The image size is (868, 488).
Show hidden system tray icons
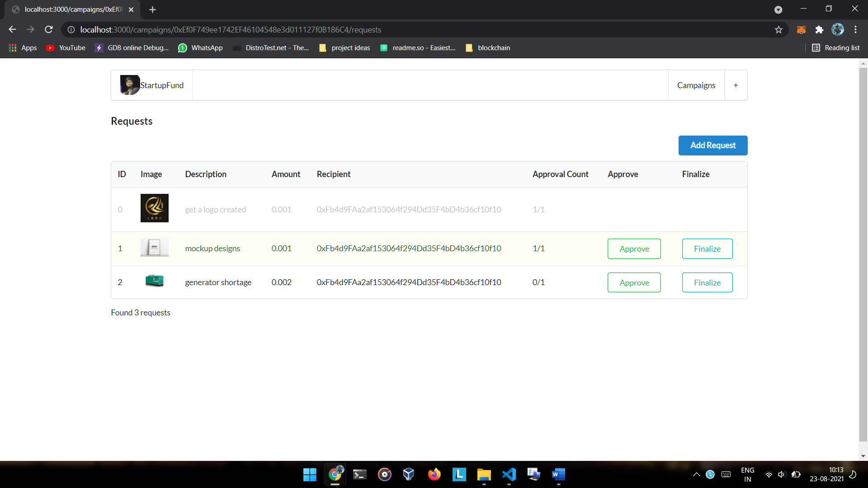tap(696, 474)
